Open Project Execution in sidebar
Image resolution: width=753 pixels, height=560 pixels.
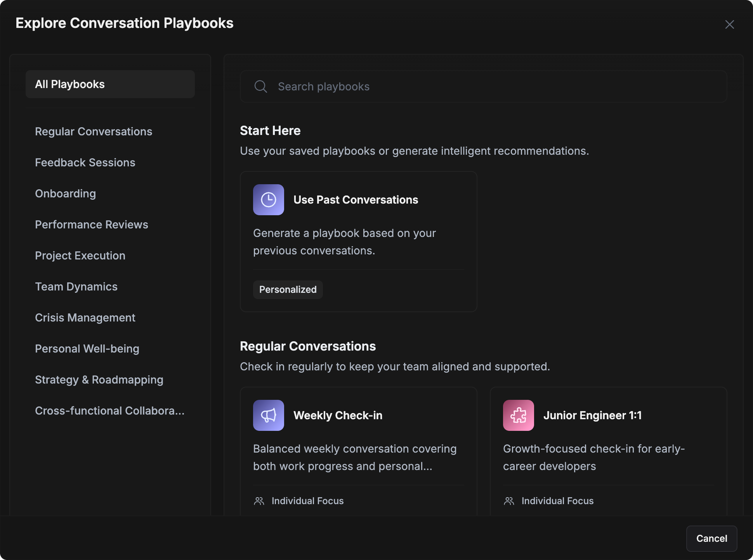(80, 256)
